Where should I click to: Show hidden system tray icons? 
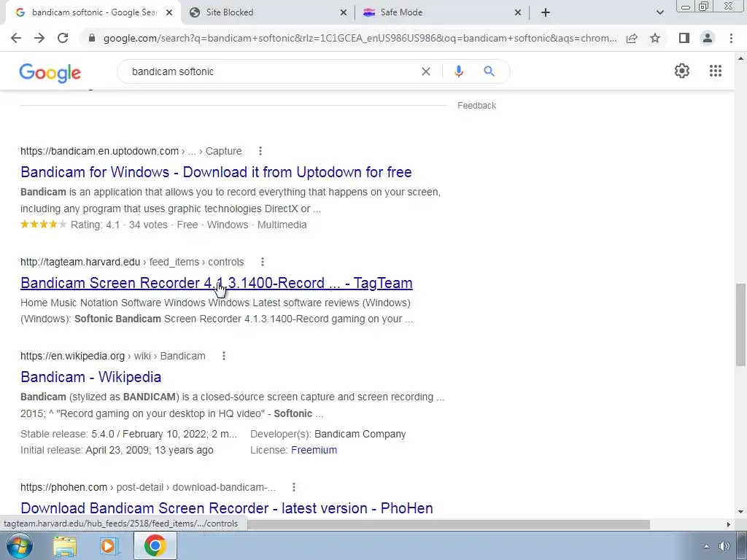[x=706, y=546]
